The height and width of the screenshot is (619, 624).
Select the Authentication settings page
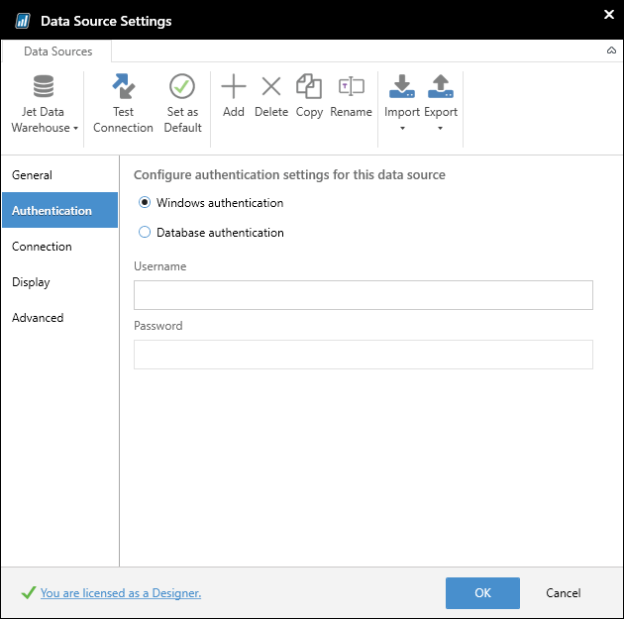(60, 210)
